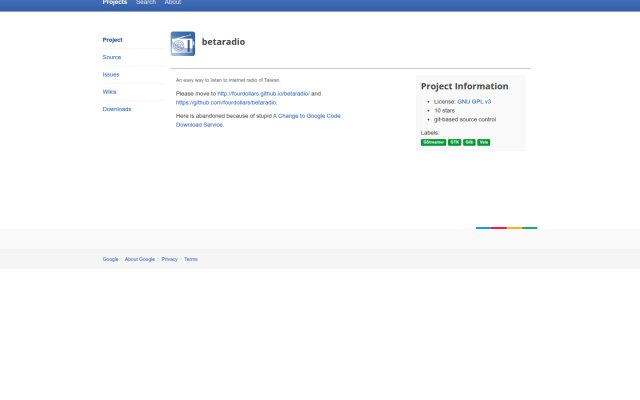
Task: Open About in the top navigation
Action: (x=173, y=2)
